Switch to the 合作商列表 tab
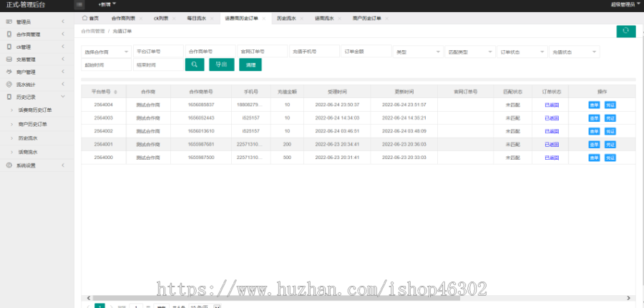The width and height of the screenshot is (644, 308). pos(123,19)
